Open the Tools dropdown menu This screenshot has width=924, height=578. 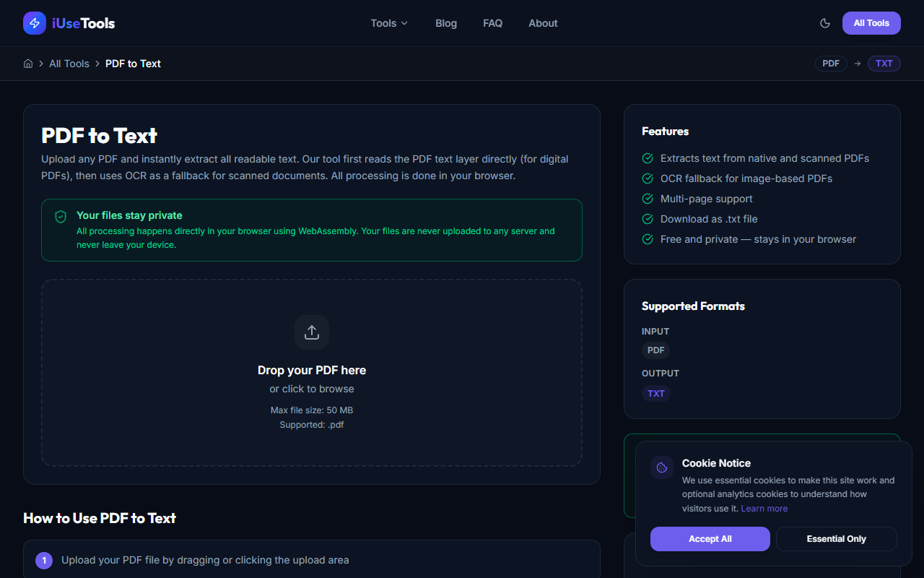pyautogui.click(x=388, y=23)
